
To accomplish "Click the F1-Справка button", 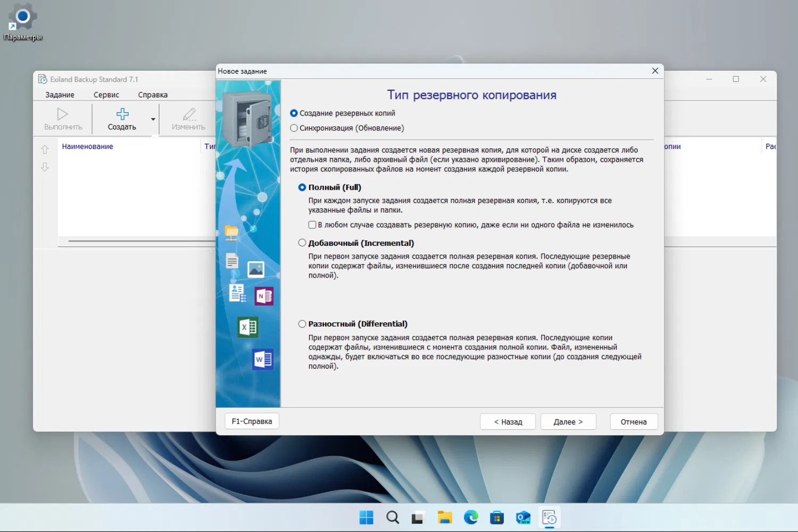I will pyautogui.click(x=252, y=421).
